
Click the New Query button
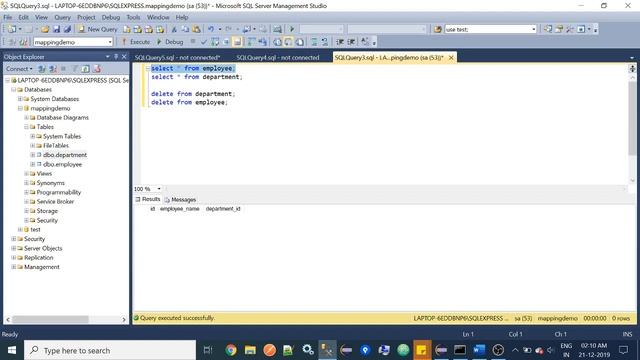tap(98, 29)
